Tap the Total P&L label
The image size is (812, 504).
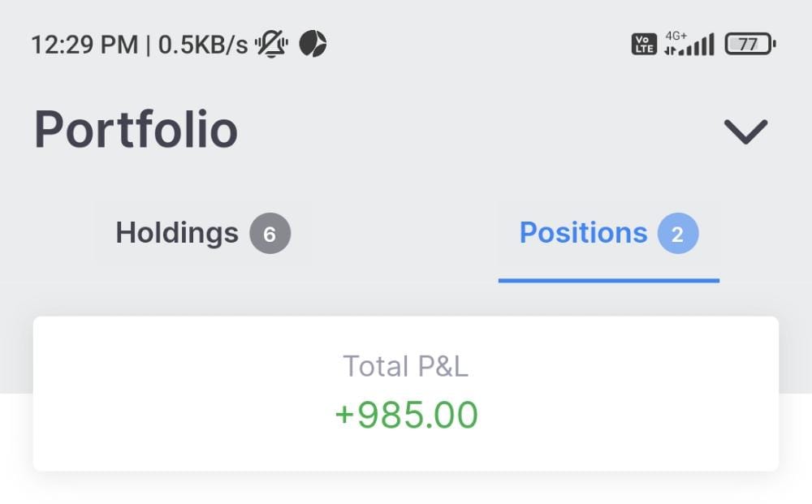[406, 367]
